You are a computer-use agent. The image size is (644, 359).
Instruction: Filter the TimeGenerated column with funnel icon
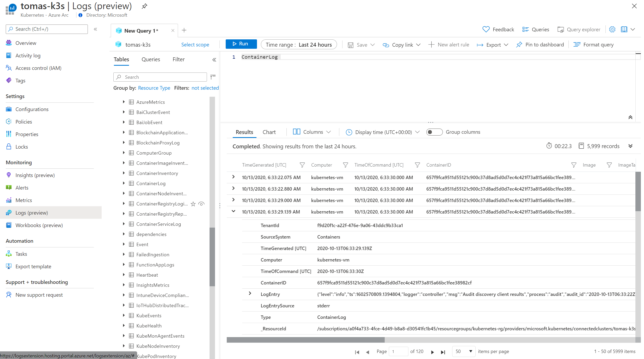pyautogui.click(x=302, y=165)
